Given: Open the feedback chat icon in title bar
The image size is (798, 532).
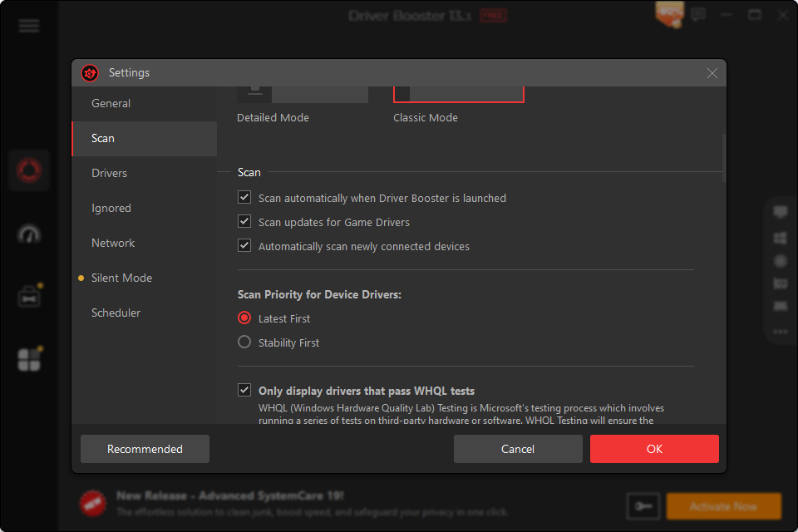Looking at the screenshot, I should (698, 15).
